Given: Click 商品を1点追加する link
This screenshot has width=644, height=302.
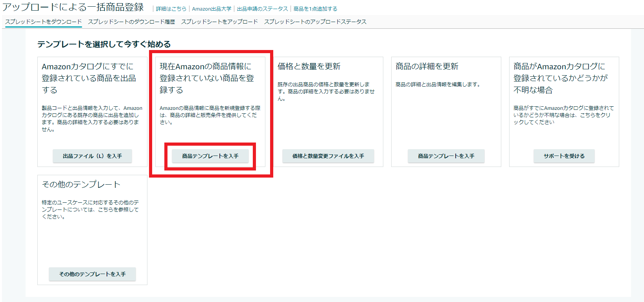Looking at the screenshot, I should pos(315,9).
